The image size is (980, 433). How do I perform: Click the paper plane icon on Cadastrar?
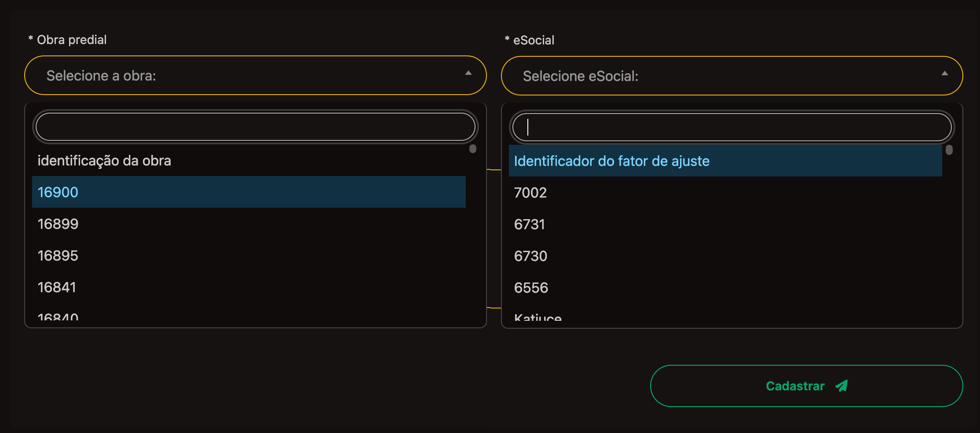(x=841, y=386)
